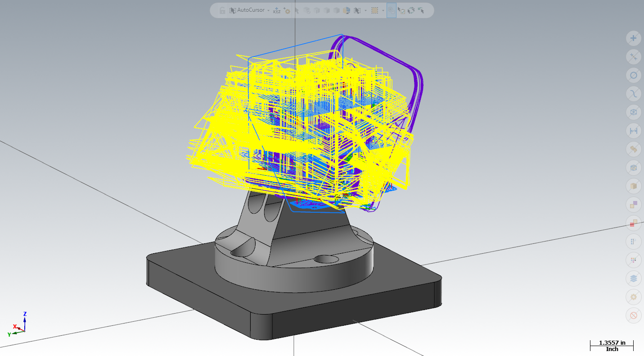Click the colored grid quick mask
This screenshot has height=356, width=644.
[634, 260]
